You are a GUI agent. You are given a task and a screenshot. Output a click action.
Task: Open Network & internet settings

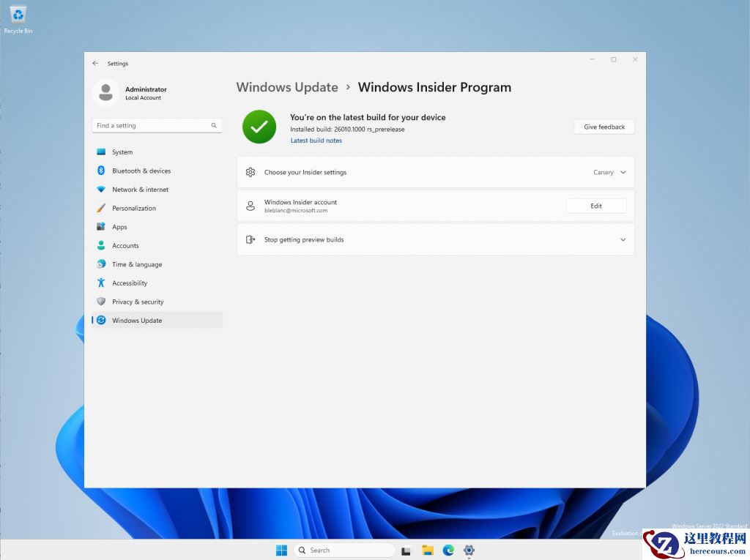click(141, 189)
